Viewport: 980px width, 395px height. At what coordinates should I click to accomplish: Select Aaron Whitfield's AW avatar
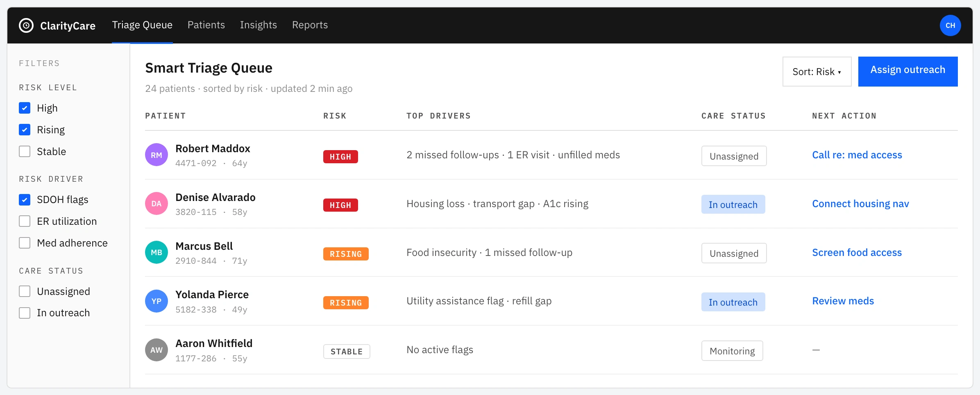click(x=157, y=350)
